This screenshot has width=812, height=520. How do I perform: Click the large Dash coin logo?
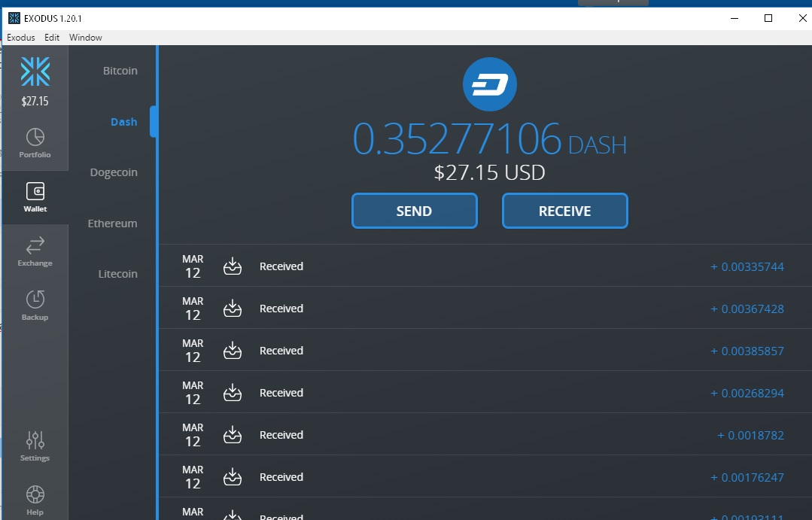pyautogui.click(x=489, y=84)
